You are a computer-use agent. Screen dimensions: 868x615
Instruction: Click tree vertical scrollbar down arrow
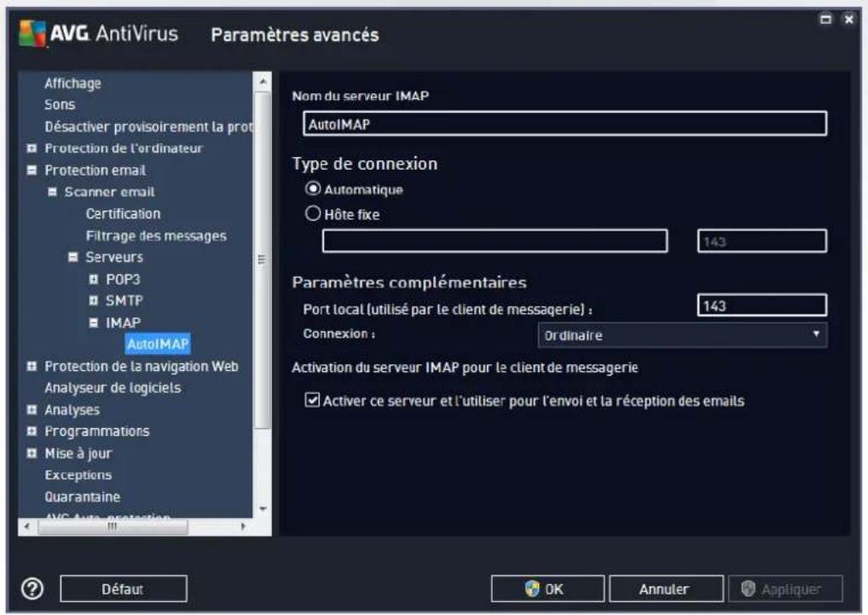tap(263, 508)
